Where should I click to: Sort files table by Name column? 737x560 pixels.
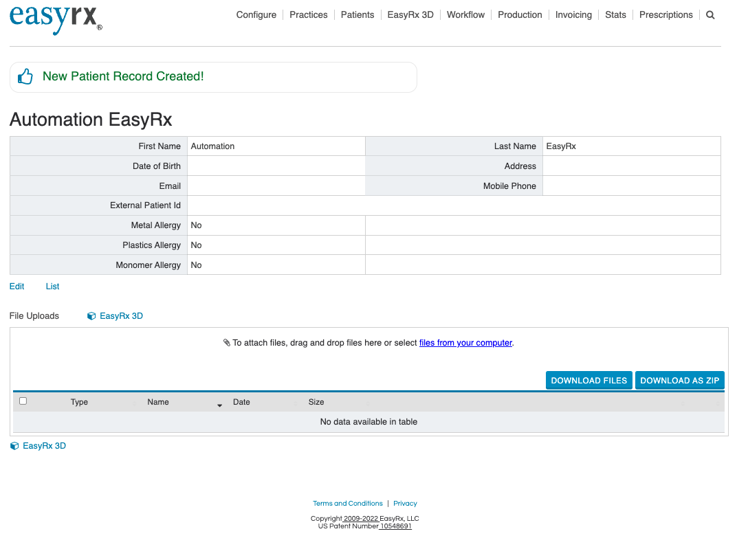tap(158, 402)
